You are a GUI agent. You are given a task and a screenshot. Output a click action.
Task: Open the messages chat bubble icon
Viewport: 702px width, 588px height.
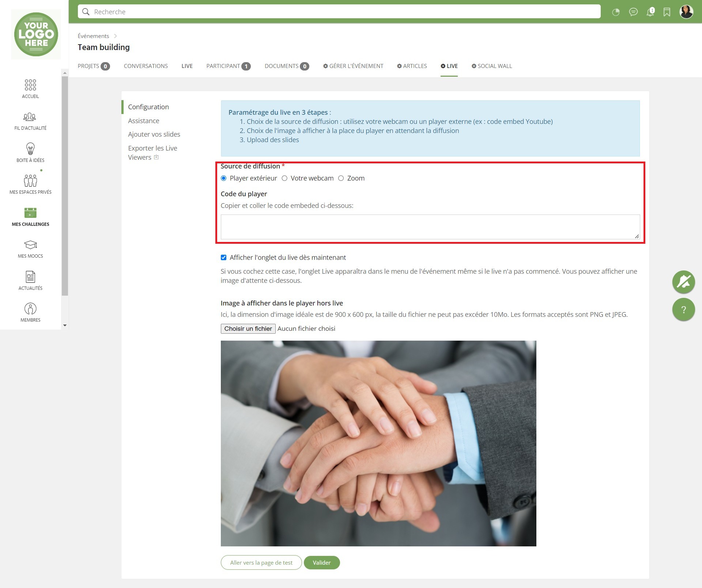(x=633, y=12)
